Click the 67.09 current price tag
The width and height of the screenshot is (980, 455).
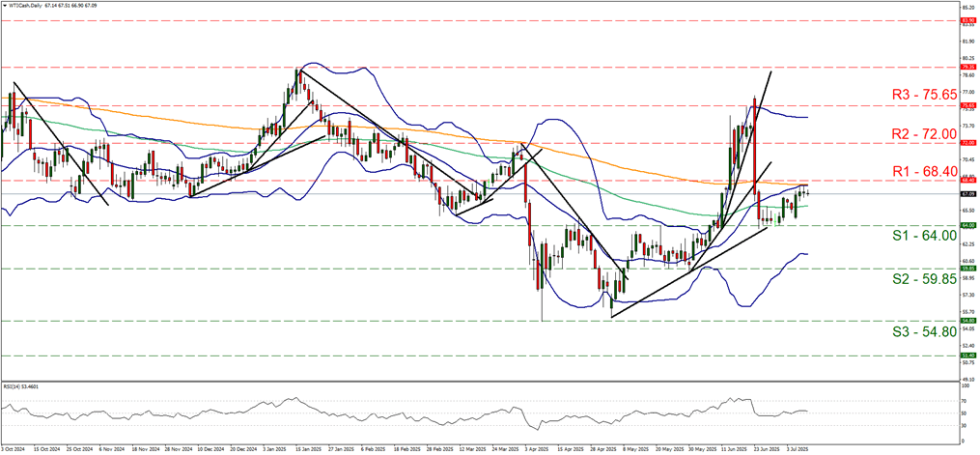pos(968,193)
